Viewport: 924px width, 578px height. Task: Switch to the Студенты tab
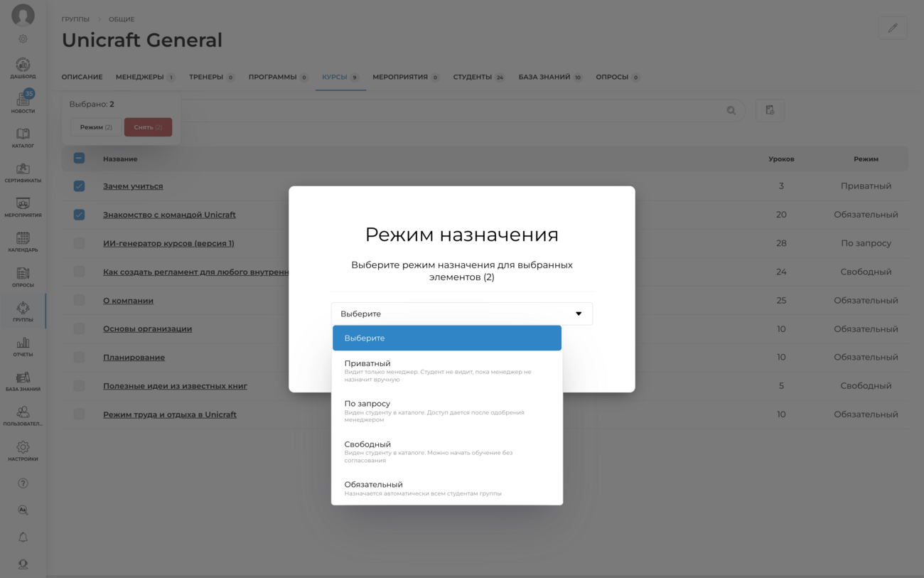point(478,77)
